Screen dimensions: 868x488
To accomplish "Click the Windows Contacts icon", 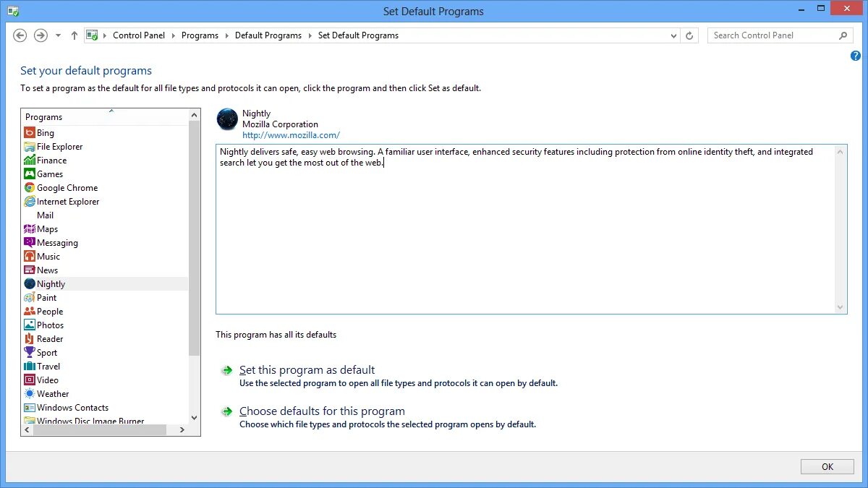I will 30,408.
